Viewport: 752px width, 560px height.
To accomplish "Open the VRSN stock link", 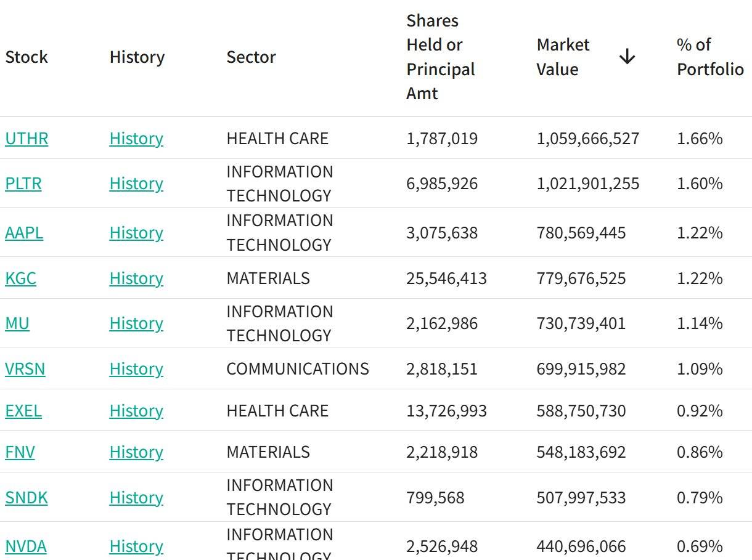I will click(x=25, y=369).
